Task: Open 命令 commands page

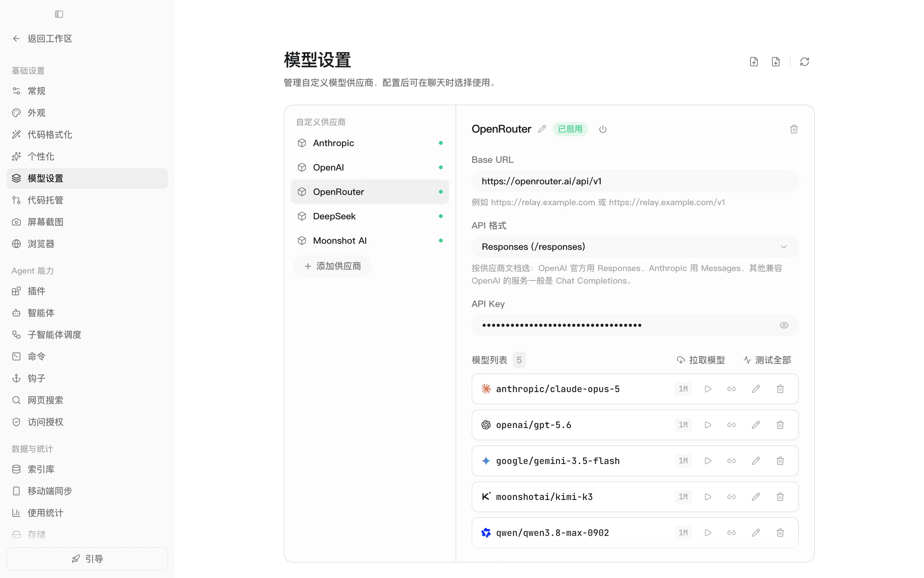Action: [x=87, y=357]
